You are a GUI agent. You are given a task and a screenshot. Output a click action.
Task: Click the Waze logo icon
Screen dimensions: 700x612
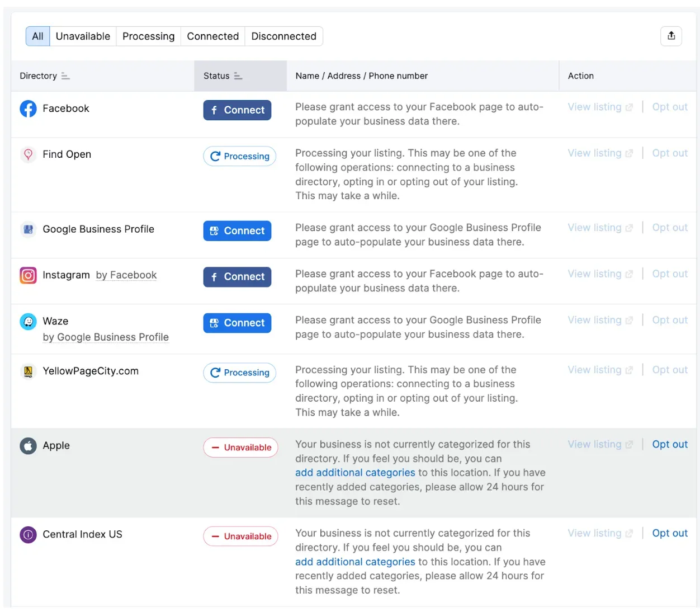tap(28, 322)
